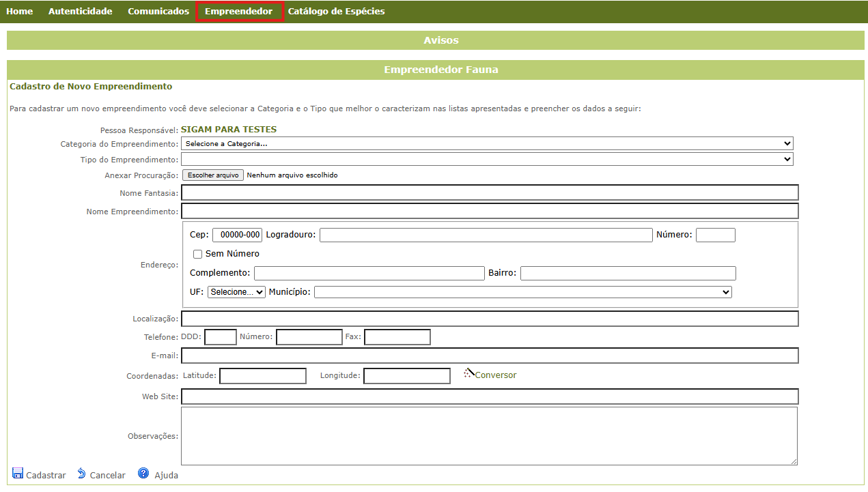Click the Conversor coordinates link
Screen dimensions: 868x492
pyautogui.click(x=496, y=375)
